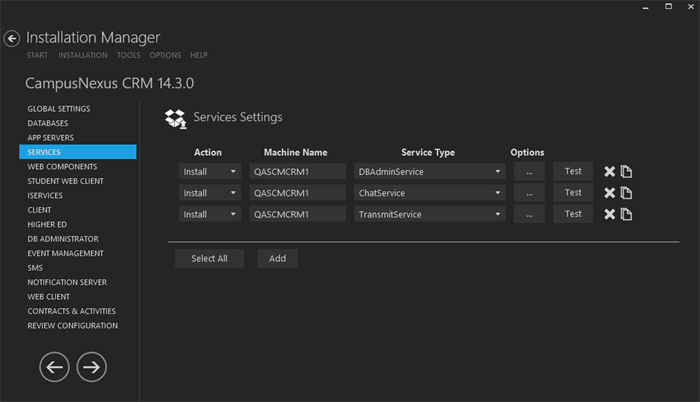The width and height of the screenshot is (700, 402).
Task: Test the ChatService configuration
Action: pos(573,193)
